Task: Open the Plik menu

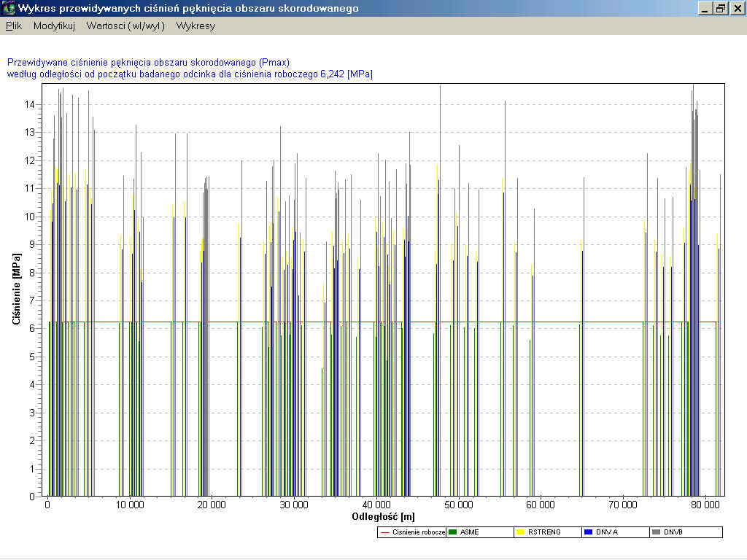Action: 14,26
